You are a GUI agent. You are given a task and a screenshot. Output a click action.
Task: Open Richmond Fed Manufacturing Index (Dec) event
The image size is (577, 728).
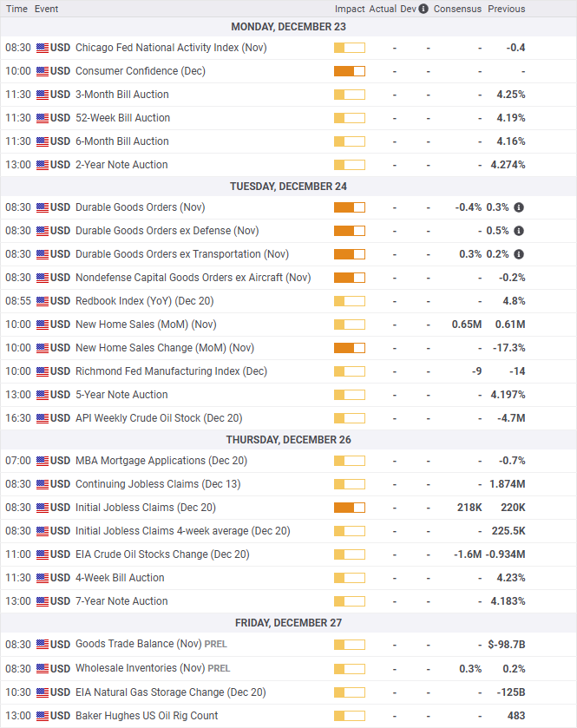click(171, 371)
